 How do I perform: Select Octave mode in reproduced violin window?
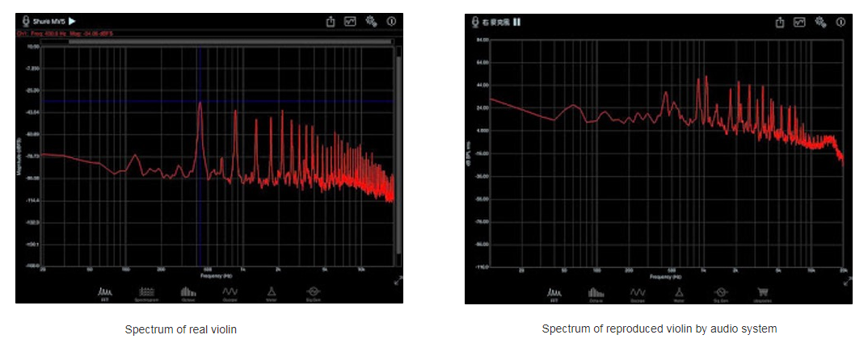click(596, 294)
